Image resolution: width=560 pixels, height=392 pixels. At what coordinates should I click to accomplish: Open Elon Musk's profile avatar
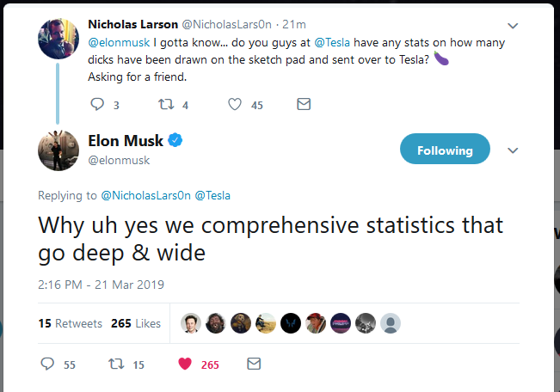tap(58, 150)
